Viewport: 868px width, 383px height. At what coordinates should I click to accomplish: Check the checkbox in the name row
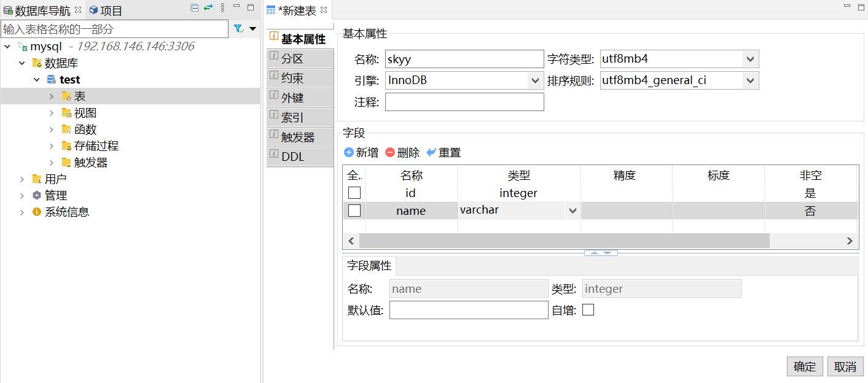pos(354,211)
